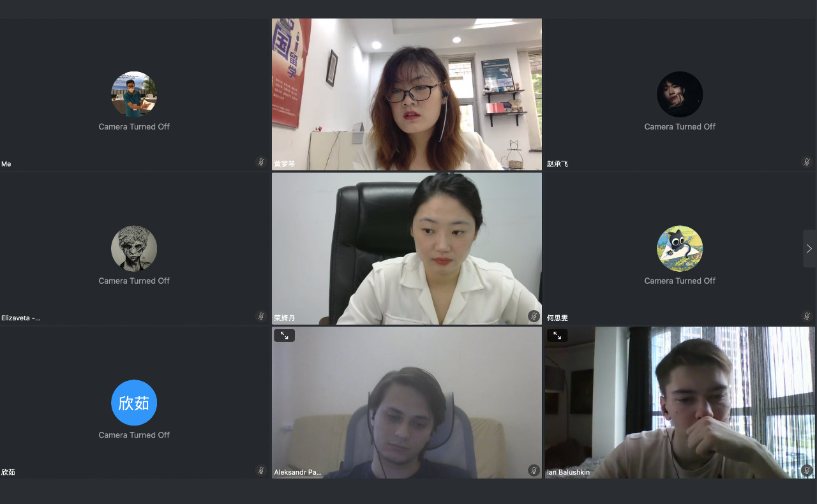Click the muted mic icon on 何思雯's tile
The image size is (817, 504).
807,316
